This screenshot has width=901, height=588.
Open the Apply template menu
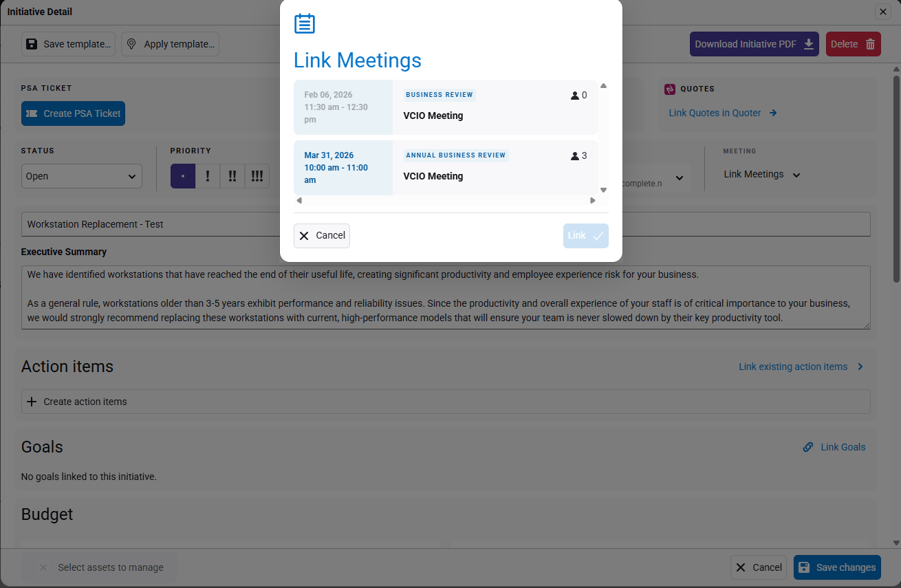[x=171, y=44]
